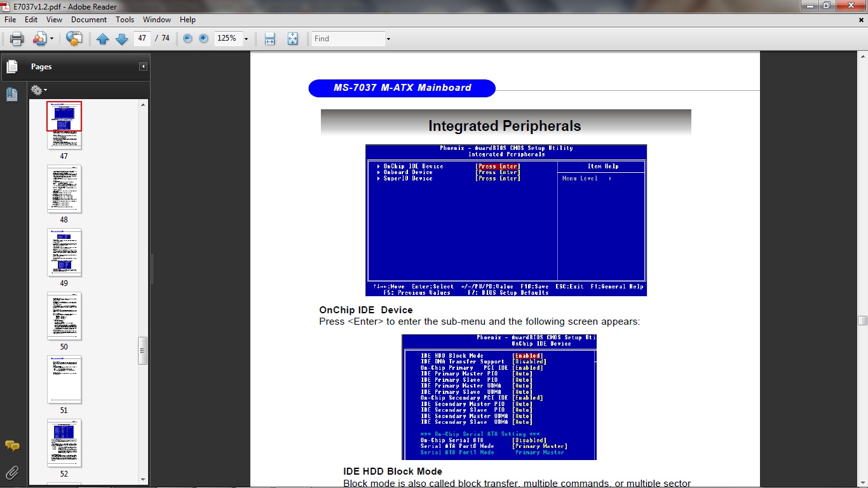Screen dimensions: 868x488
Task: Click the 'Integrated Peripherals' heading
Action: point(505,126)
